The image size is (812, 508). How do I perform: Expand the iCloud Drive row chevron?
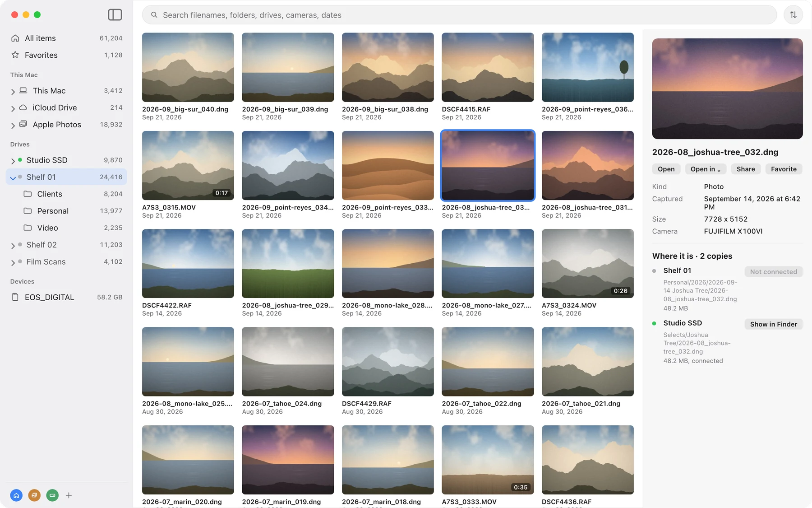(x=13, y=108)
